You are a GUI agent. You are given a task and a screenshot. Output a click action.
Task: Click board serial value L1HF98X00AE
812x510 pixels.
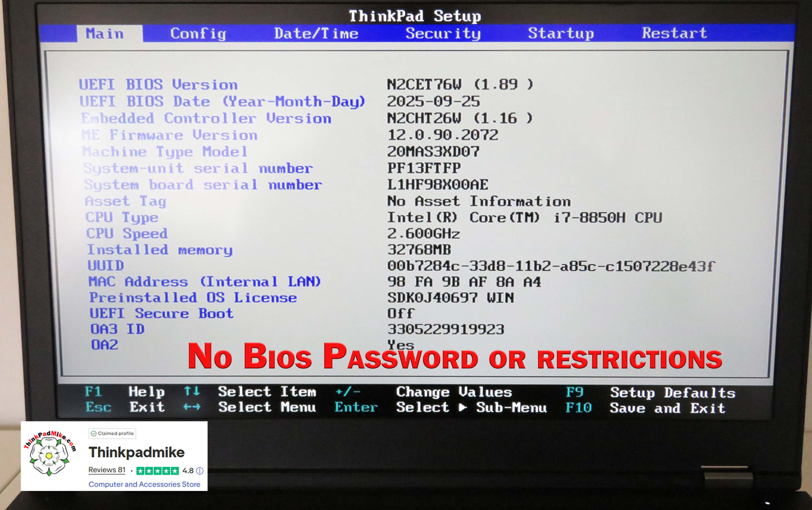438,184
